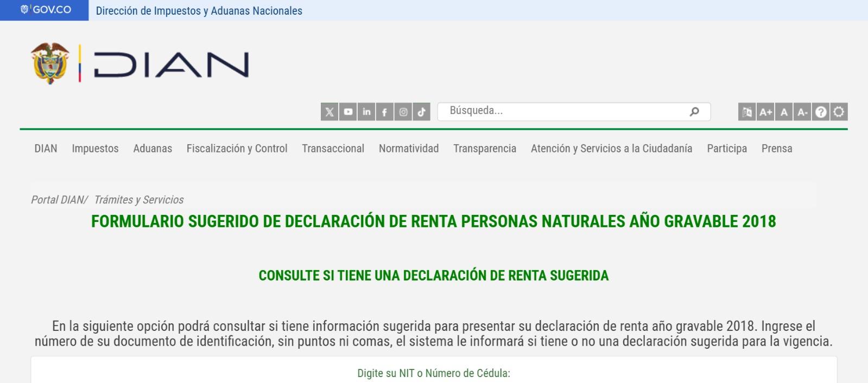The image size is (868, 383).
Task: Open the help question-mark icon
Action: [821, 112]
